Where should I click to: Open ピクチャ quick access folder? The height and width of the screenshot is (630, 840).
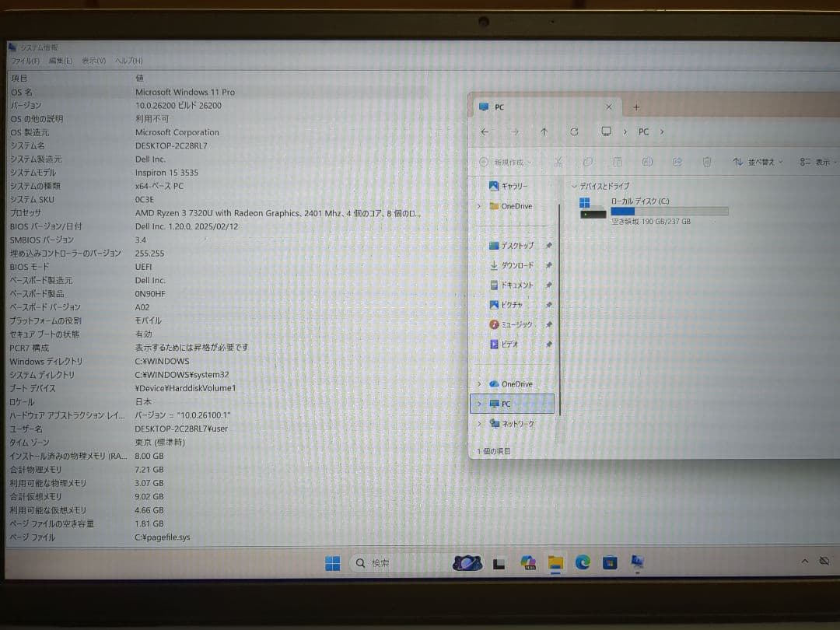pyautogui.click(x=506, y=305)
